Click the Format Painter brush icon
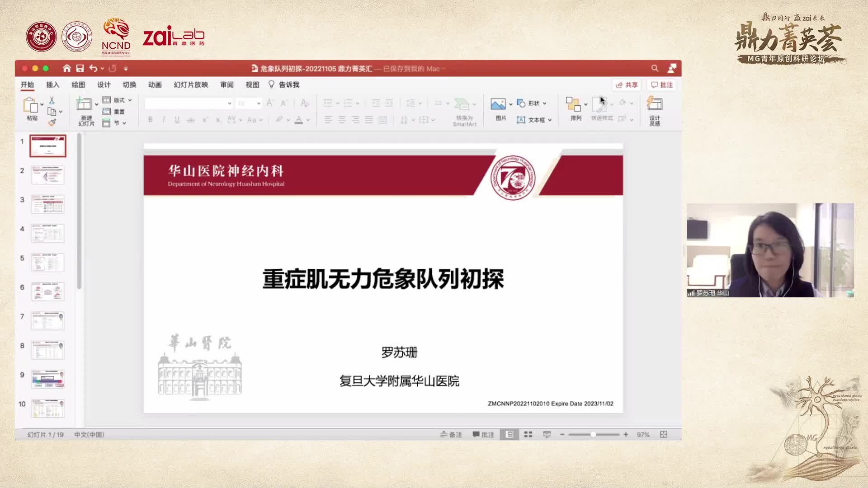 [52, 122]
